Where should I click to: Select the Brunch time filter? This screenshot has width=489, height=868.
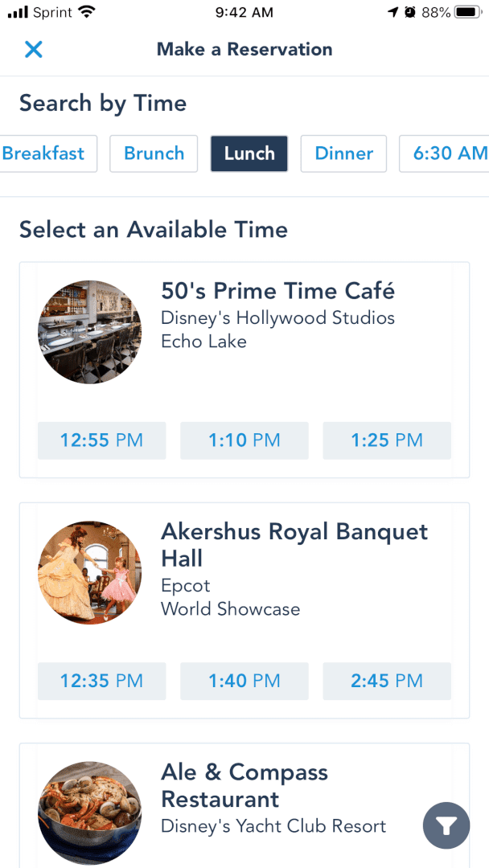click(154, 154)
